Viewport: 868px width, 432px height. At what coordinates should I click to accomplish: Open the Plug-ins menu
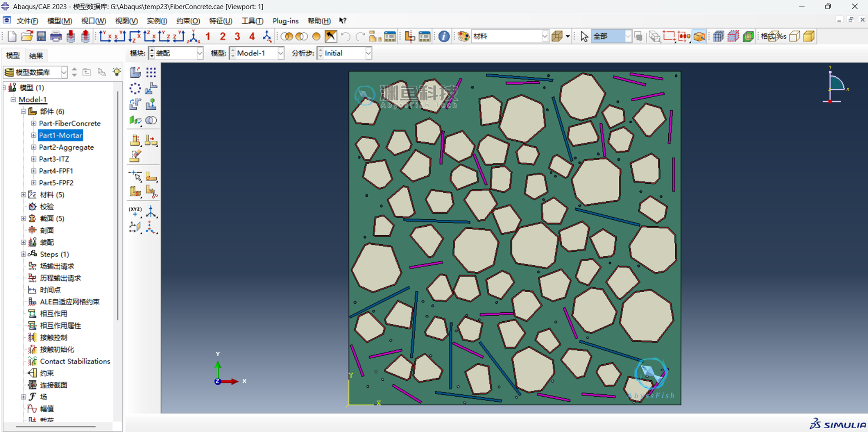coord(286,21)
